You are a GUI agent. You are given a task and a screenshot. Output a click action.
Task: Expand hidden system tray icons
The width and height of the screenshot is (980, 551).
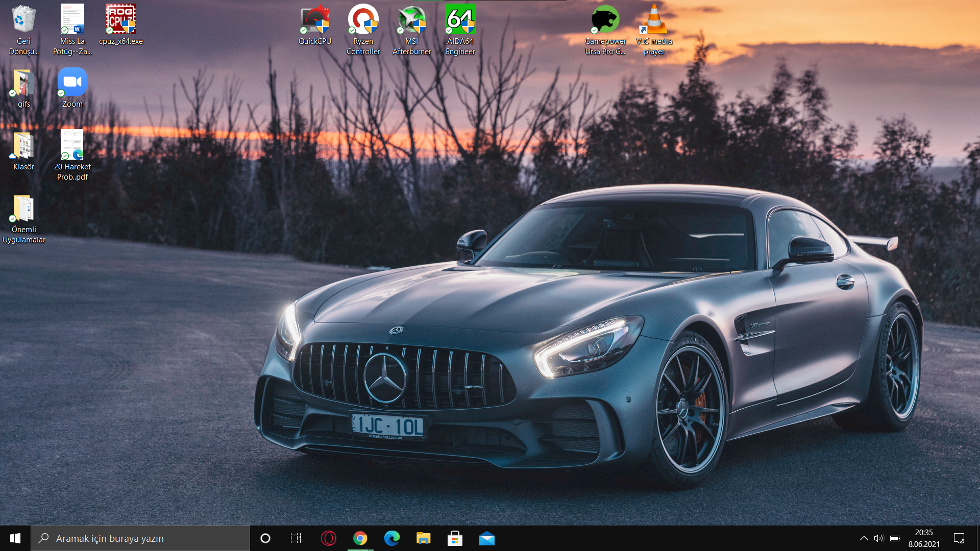point(864,538)
